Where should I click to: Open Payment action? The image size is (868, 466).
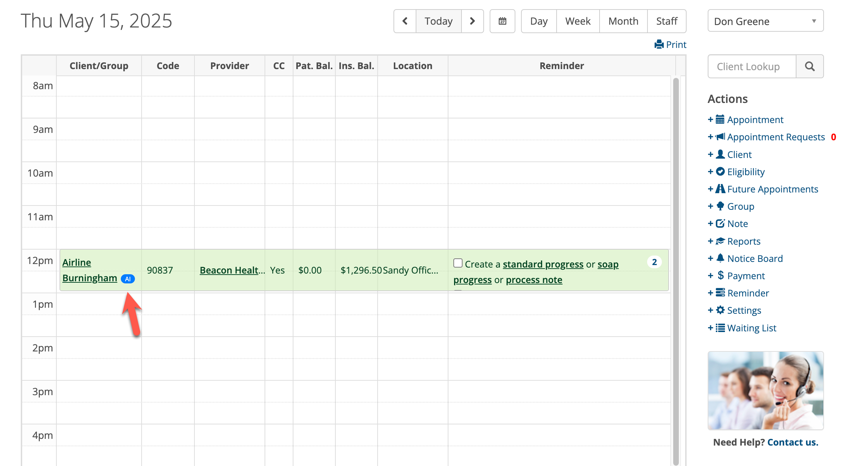pyautogui.click(x=746, y=276)
